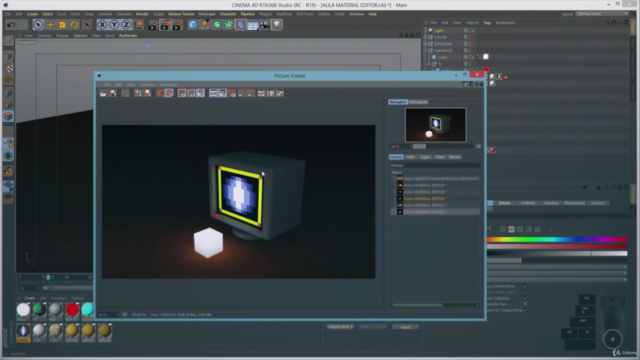This screenshot has width=640, height=360.
Task: Toggle visibility dots of COLOR object
Action: coord(470,37)
